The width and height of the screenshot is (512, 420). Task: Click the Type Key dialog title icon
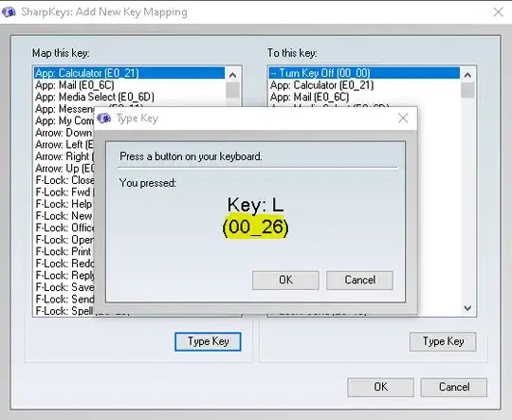(x=104, y=119)
